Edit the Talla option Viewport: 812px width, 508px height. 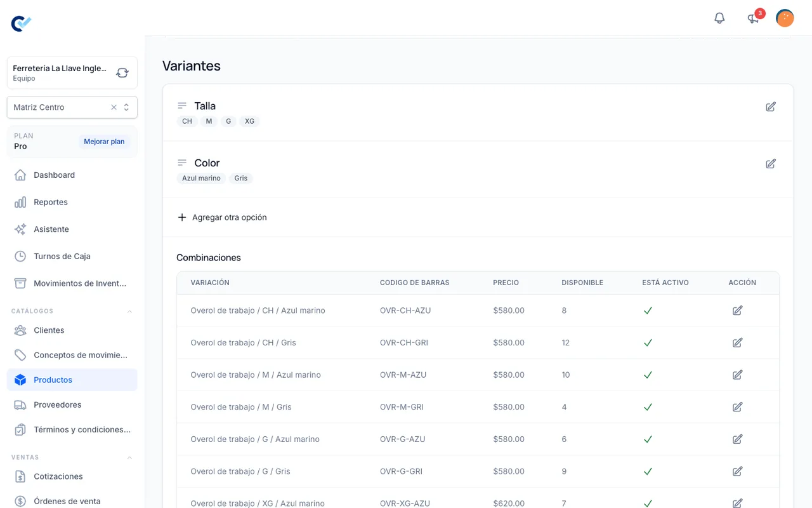(771, 107)
